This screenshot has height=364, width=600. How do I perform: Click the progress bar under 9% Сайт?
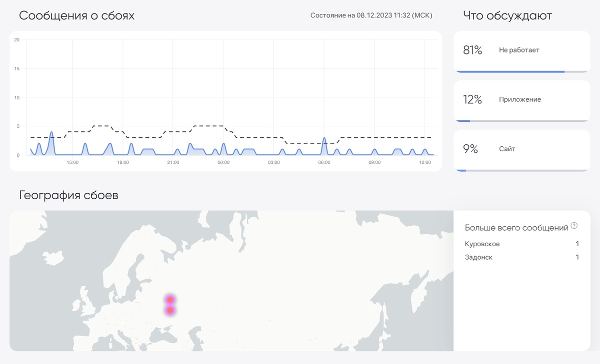[521, 170]
